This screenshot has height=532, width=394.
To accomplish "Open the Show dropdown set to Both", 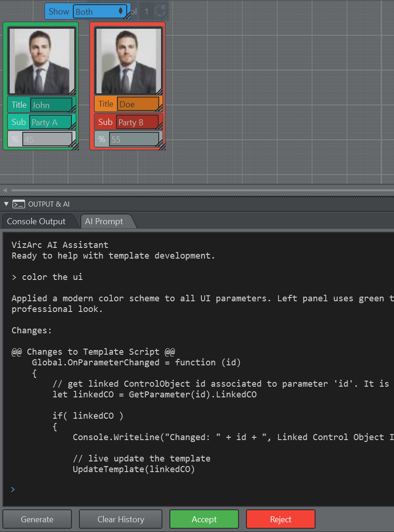I will (99, 12).
